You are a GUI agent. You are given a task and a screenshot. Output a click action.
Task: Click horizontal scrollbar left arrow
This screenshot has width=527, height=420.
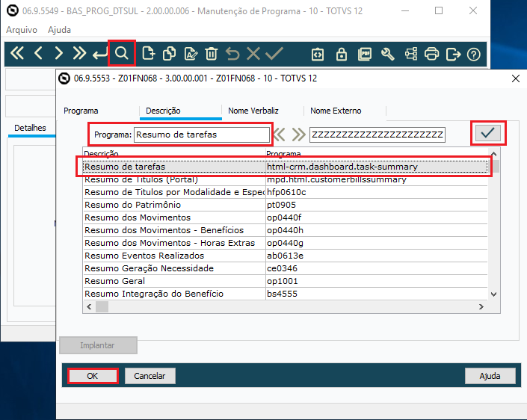[89, 306]
